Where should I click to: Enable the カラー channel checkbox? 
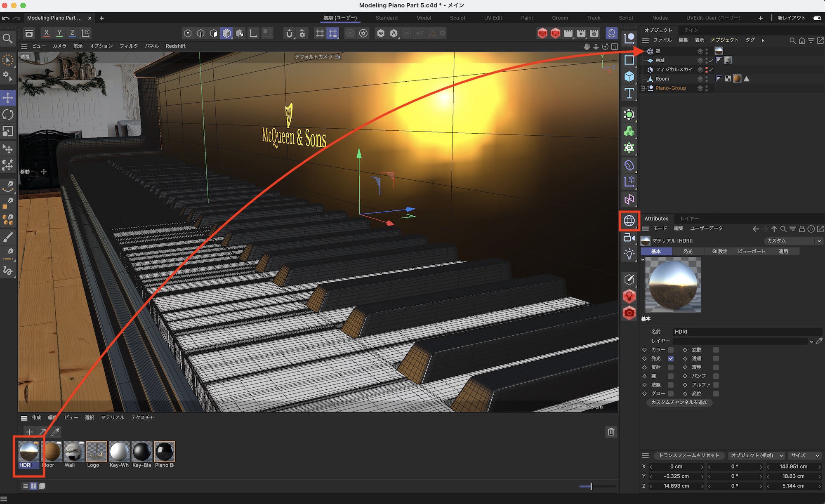[671, 350]
